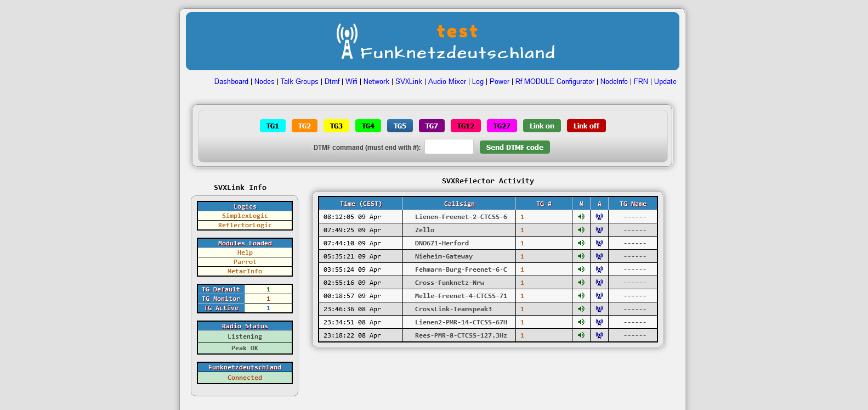Image resolution: width=868 pixels, height=410 pixels.
Task: Click the speaker icon in DNO671-Herford row
Action: pos(581,243)
